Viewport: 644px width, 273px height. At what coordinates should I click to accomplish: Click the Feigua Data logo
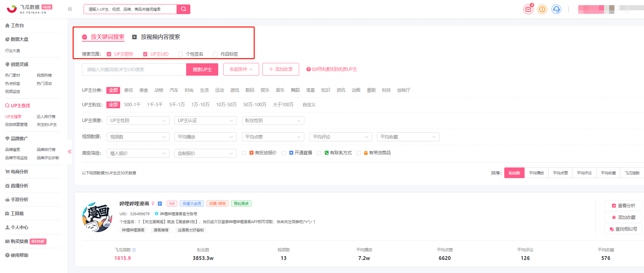pos(29,9)
